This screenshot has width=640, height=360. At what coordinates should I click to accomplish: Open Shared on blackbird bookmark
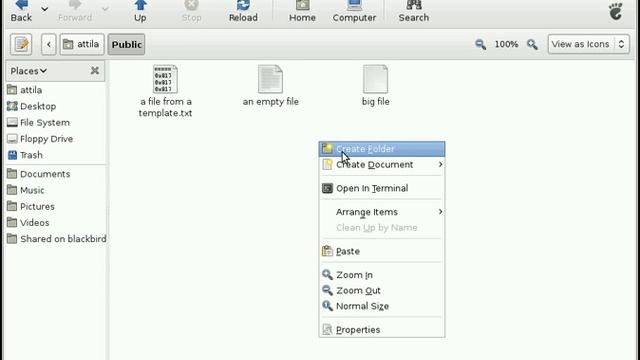pos(56,239)
